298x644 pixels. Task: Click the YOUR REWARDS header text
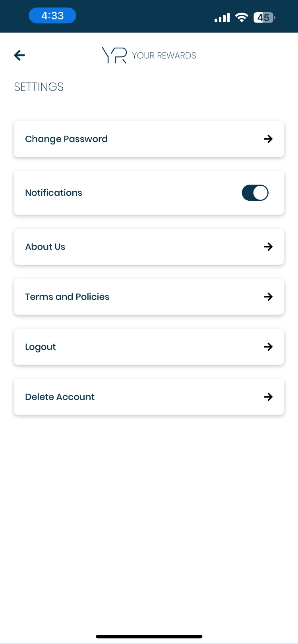tap(164, 56)
